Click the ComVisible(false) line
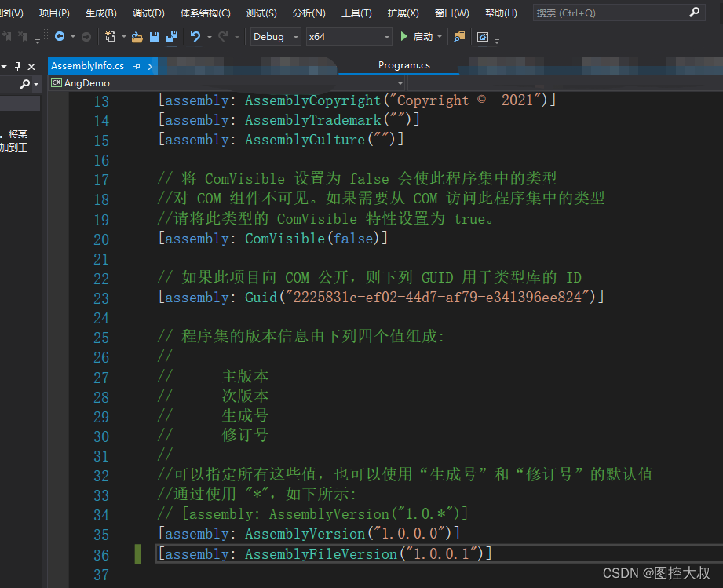The height and width of the screenshot is (588, 723). tap(273, 238)
